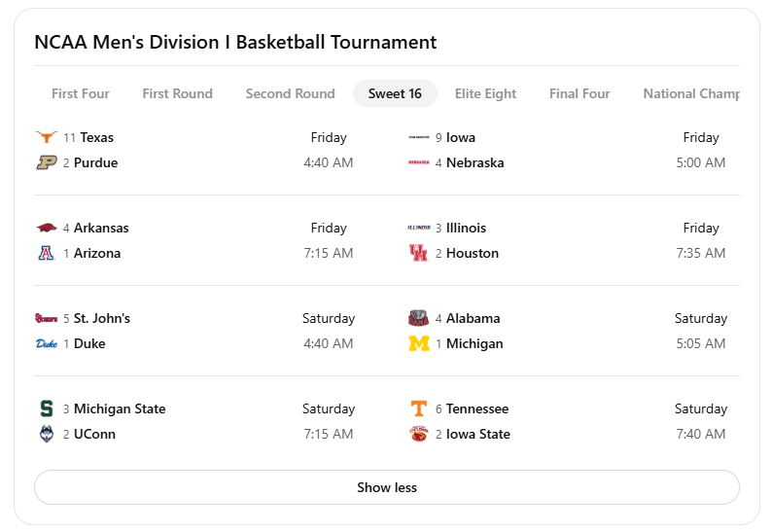Screen dimensions: 772x532
Task: Click the Alabama elephant logo
Action: point(418,318)
